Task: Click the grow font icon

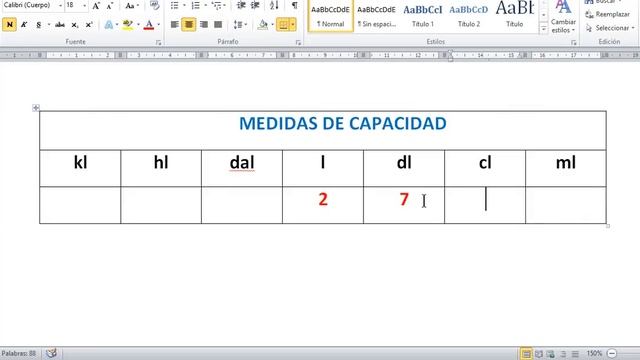Action: (x=96, y=6)
